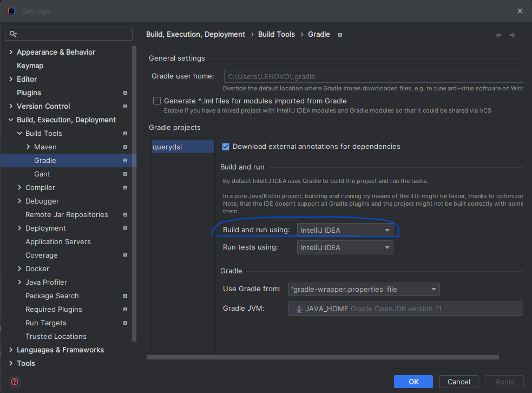Screen dimensions: 532x393
Task: Expand the Deployment node
Action: [19, 228]
